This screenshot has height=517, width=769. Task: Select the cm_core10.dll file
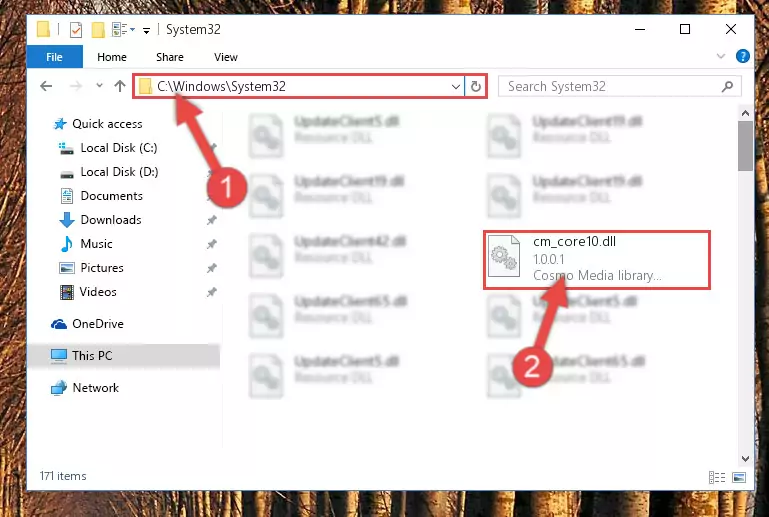(x=597, y=259)
